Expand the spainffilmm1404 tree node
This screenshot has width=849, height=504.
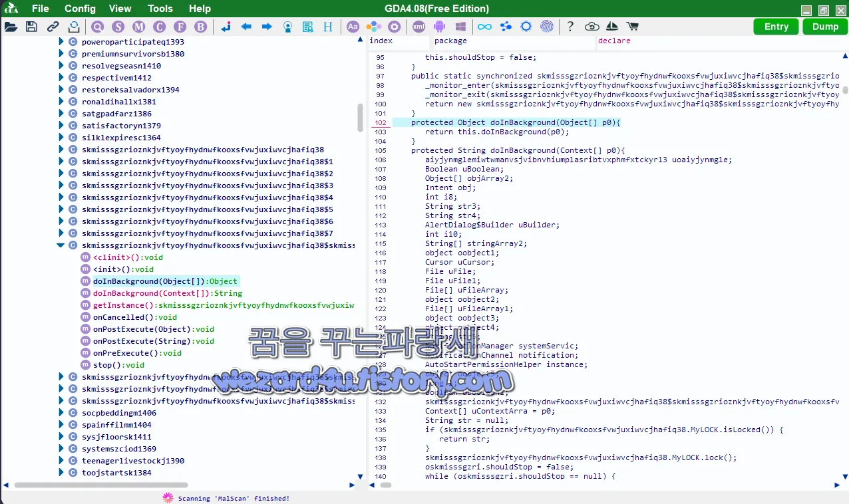pyautogui.click(x=61, y=425)
